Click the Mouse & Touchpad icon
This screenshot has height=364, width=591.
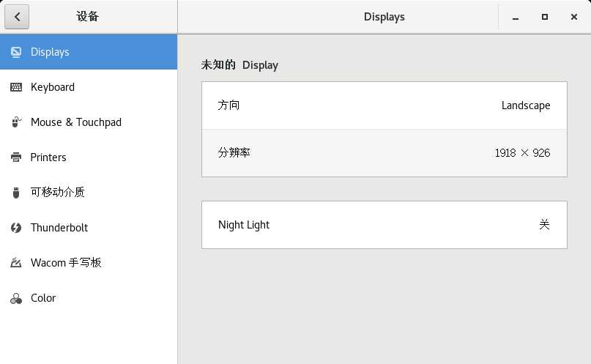[16, 122]
